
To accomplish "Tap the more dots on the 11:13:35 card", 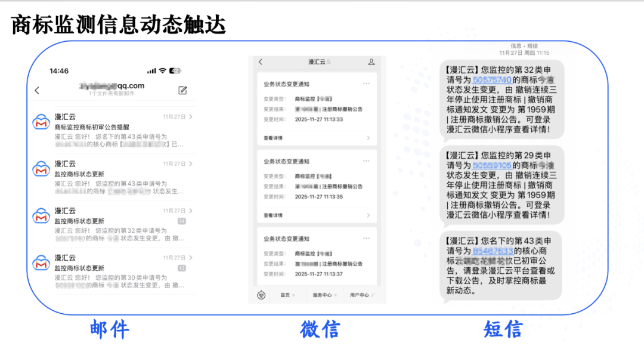I will click(366, 160).
